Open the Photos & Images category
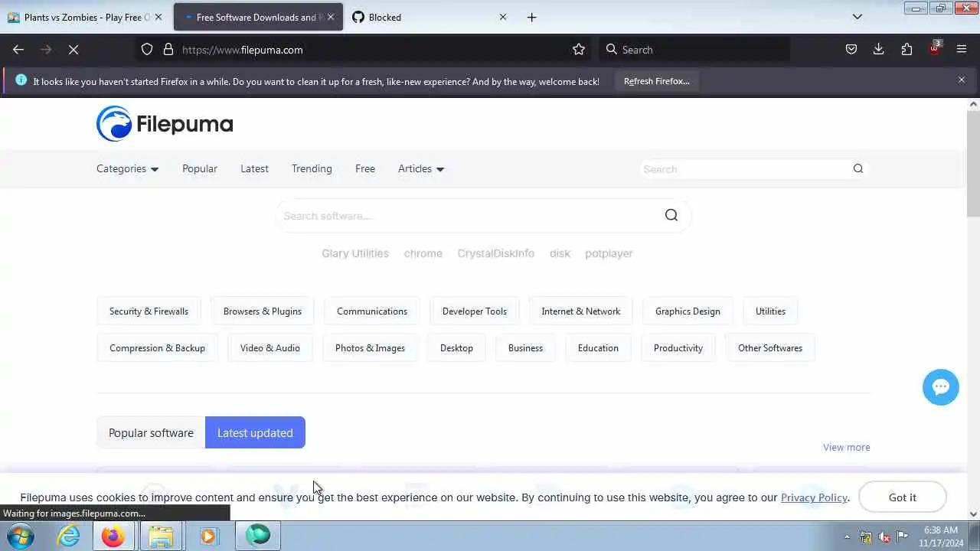The height and width of the screenshot is (551, 980). 370,347
